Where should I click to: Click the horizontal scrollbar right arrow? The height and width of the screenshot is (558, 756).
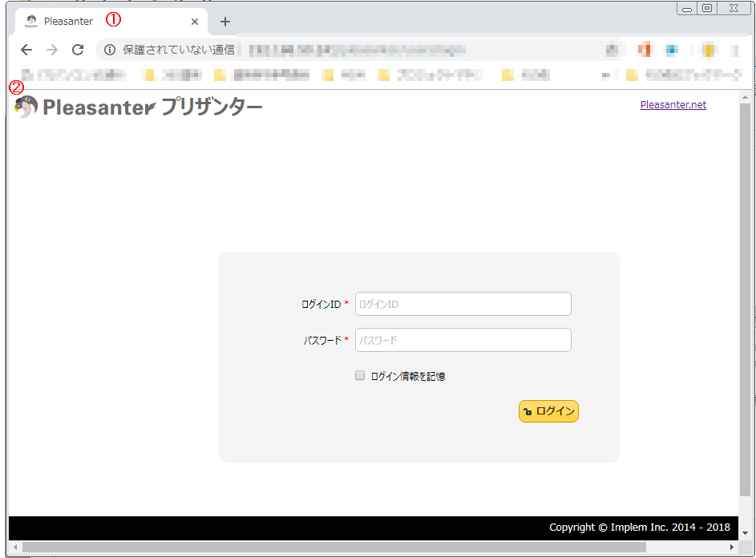tap(731, 547)
